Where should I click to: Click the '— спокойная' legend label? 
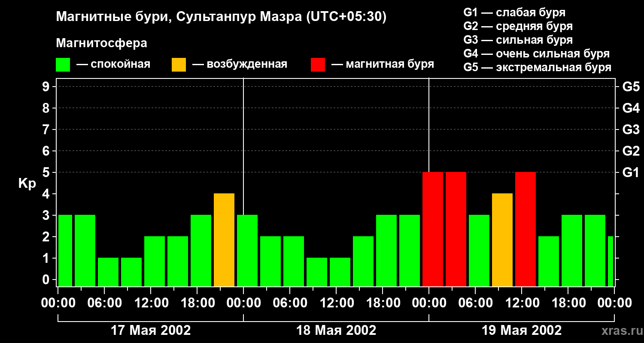pos(113,64)
